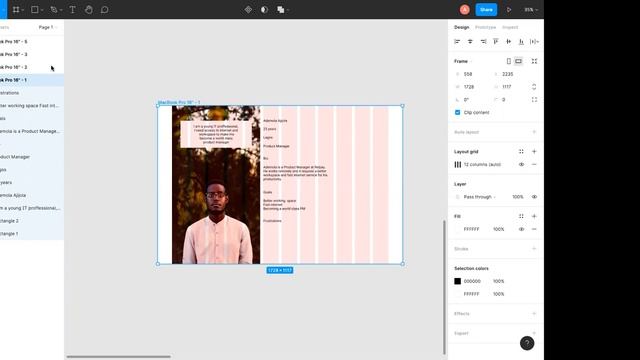Click the FFFFFF selection color swatch
The width and height of the screenshot is (640, 360).
[x=458, y=294]
